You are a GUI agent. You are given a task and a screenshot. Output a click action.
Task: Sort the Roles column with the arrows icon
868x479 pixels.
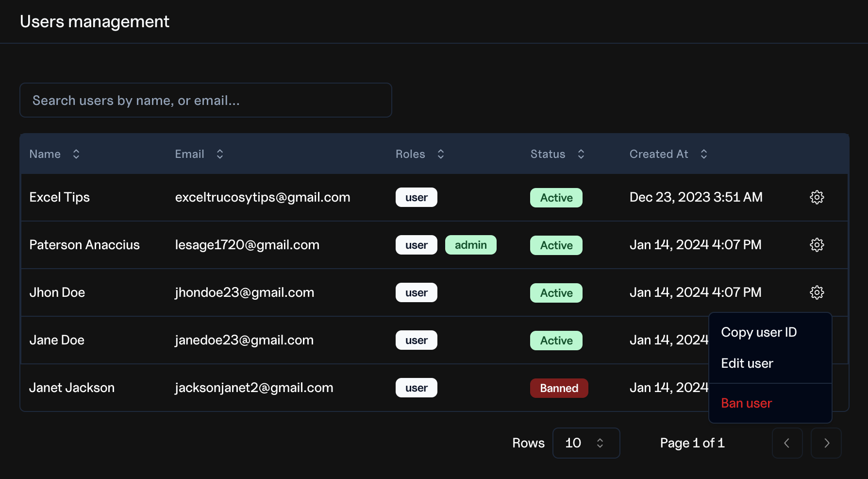pos(441,154)
